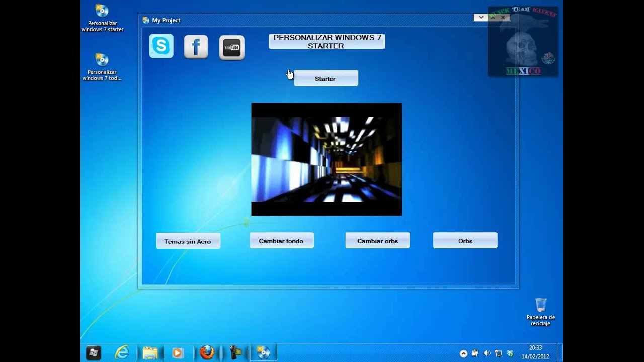Viewport: 644px width, 362px height.
Task: Click the Cambiar fondo button
Action: click(x=282, y=240)
